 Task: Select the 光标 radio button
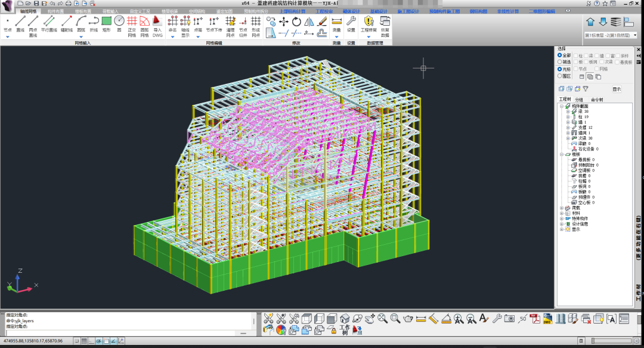tap(559, 69)
